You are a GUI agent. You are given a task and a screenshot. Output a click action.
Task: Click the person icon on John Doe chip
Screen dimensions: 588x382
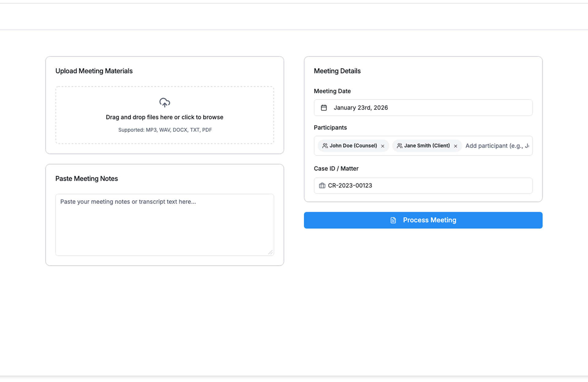(x=325, y=146)
